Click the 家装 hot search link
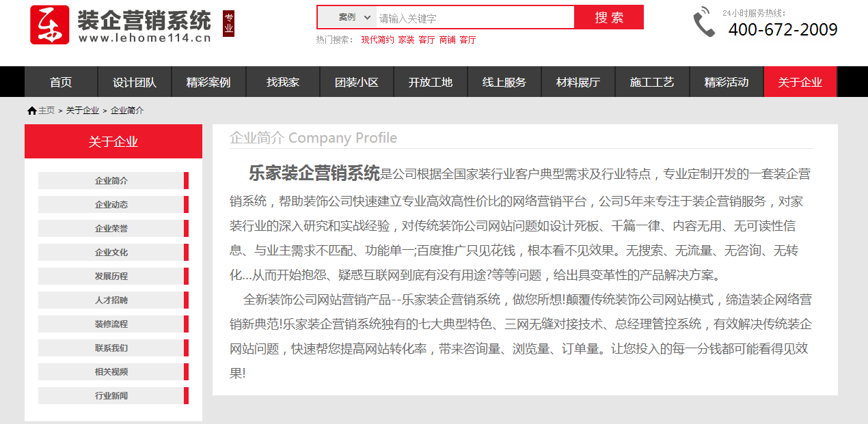868x424 pixels. click(406, 40)
